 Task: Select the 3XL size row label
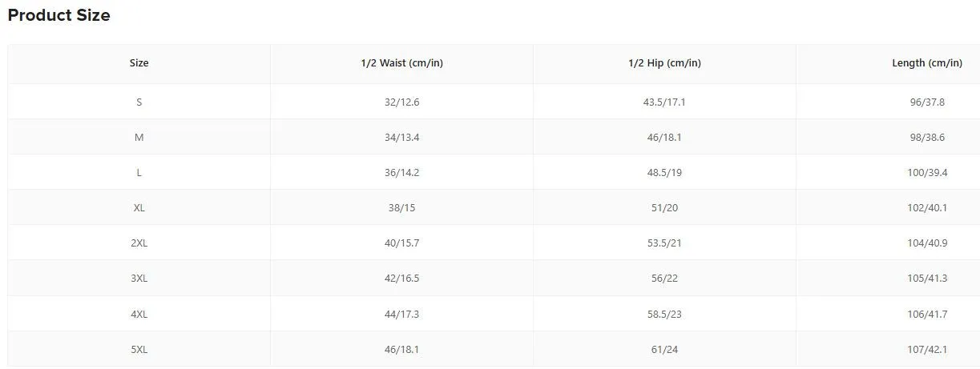click(x=139, y=279)
